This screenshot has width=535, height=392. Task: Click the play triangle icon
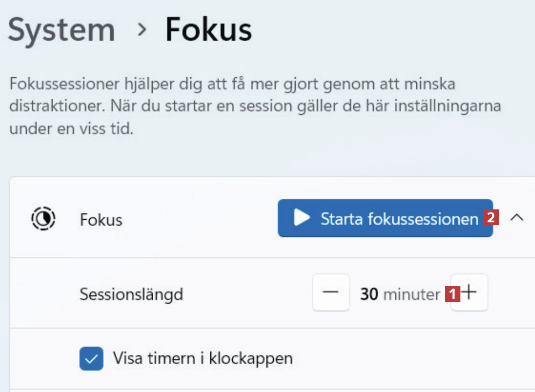click(302, 218)
